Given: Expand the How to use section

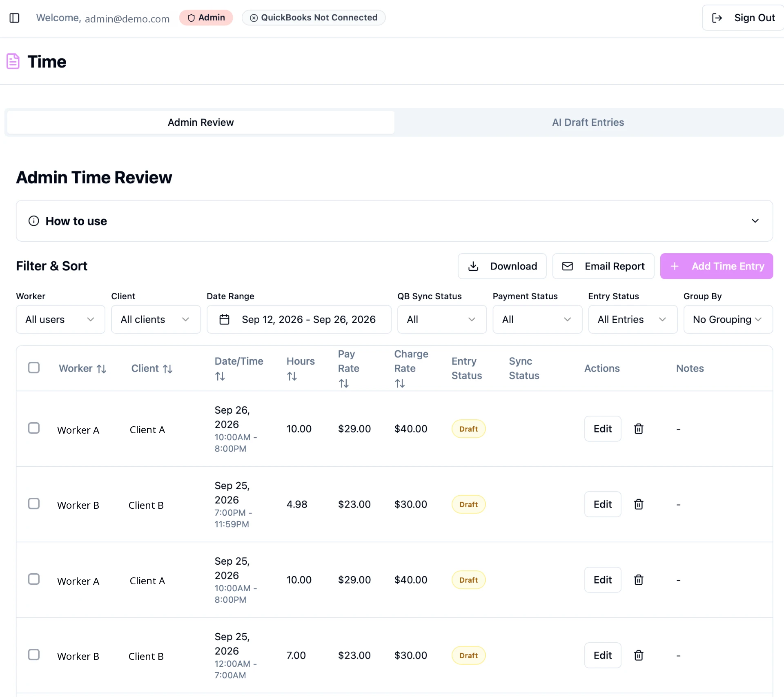Looking at the screenshot, I should (x=394, y=221).
